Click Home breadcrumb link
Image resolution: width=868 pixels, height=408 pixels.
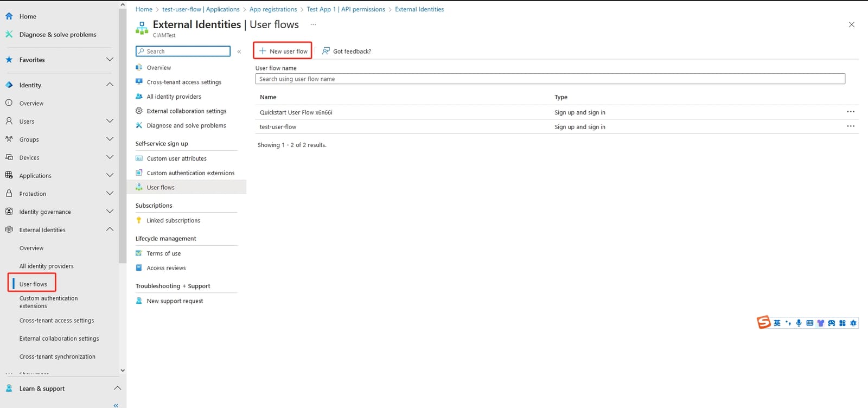pos(144,9)
